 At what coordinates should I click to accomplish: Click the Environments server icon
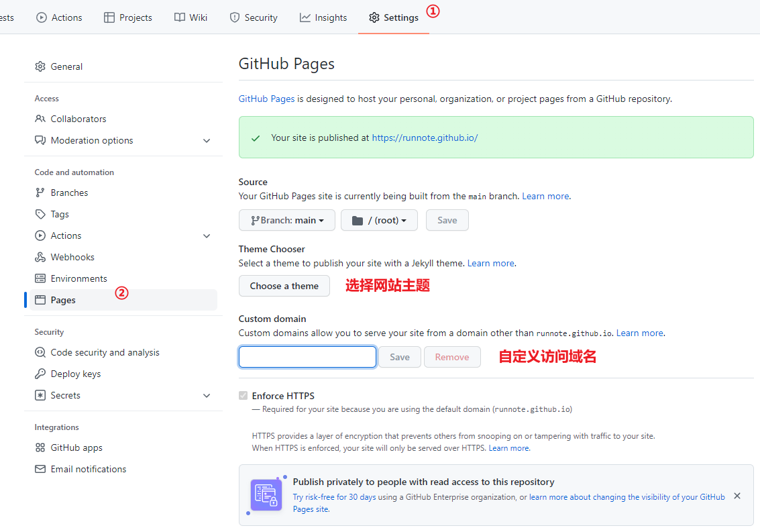click(x=40, y=278)
